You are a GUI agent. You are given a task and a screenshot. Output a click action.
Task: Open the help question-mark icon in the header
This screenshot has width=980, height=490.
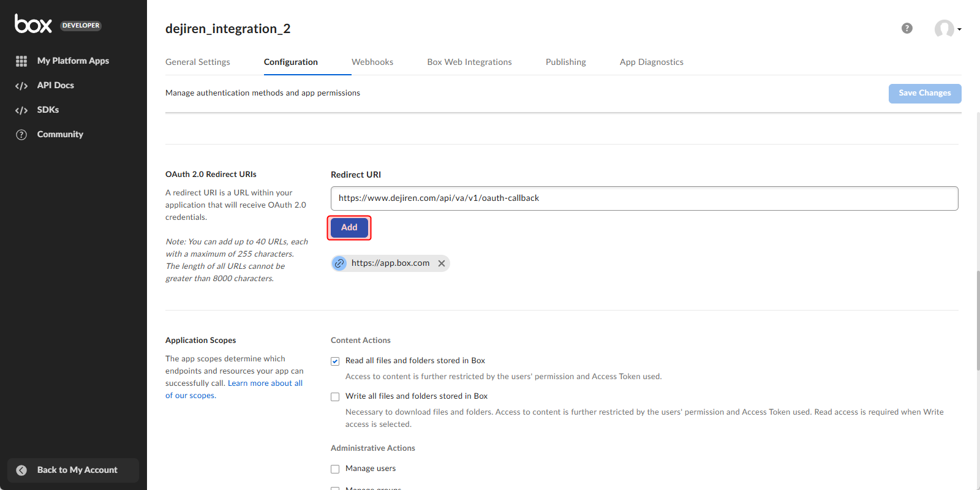(x=907, y=28)
